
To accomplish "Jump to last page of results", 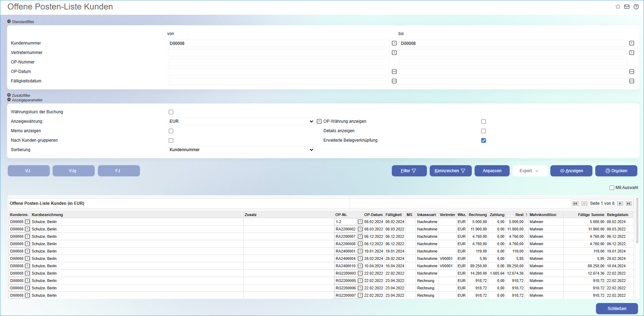I will [x=629, y=203].
